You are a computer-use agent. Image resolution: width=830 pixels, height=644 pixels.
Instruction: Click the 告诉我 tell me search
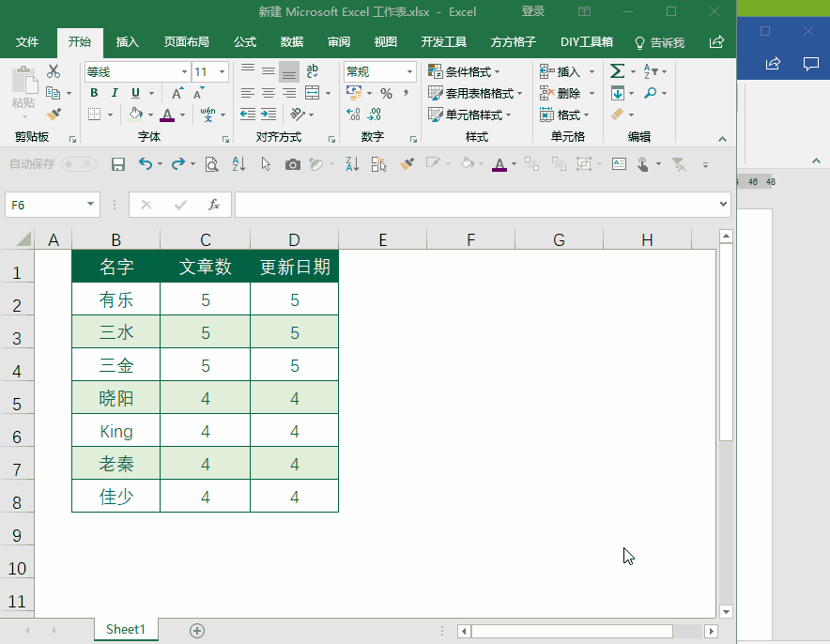(x=659, y=43)
